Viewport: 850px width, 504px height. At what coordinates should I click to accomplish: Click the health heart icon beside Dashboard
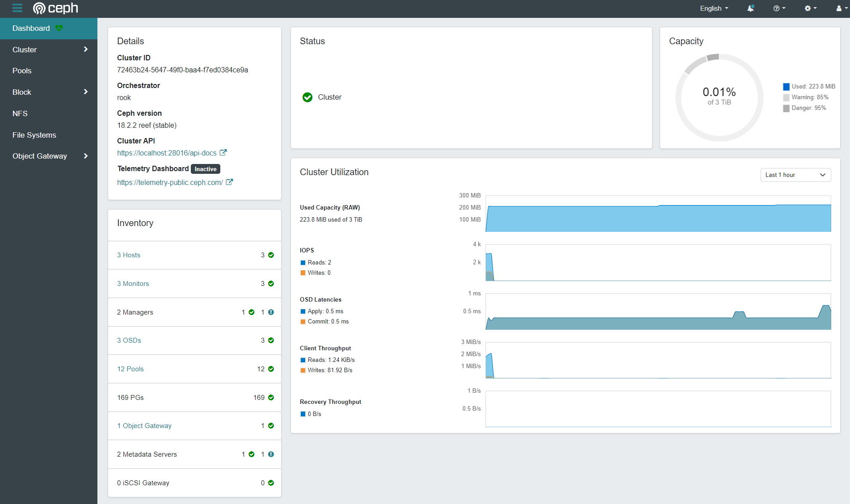pyautogui.click(x=59, y=28)
